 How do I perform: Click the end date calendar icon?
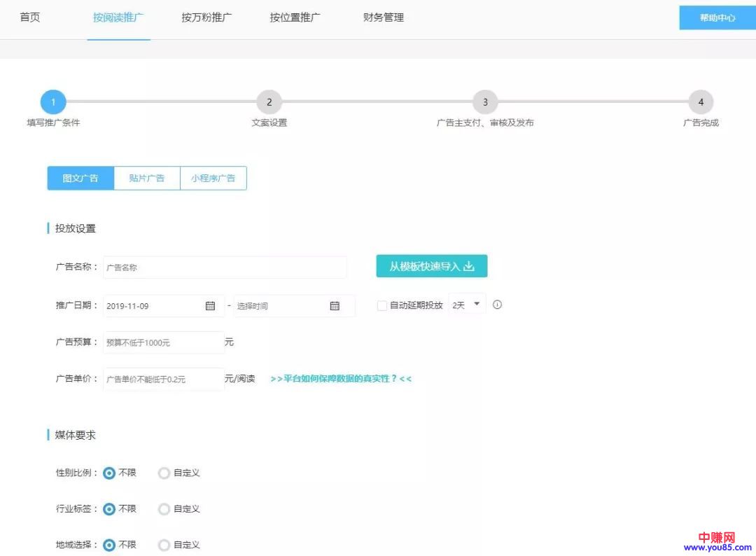click(x=335, y=306)
